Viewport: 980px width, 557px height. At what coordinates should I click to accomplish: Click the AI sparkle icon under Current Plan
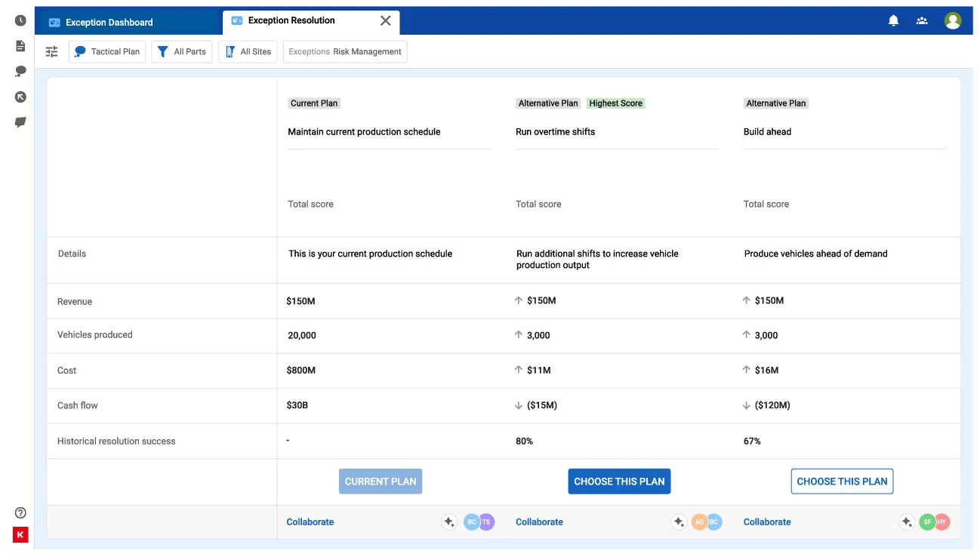[449, 522]
